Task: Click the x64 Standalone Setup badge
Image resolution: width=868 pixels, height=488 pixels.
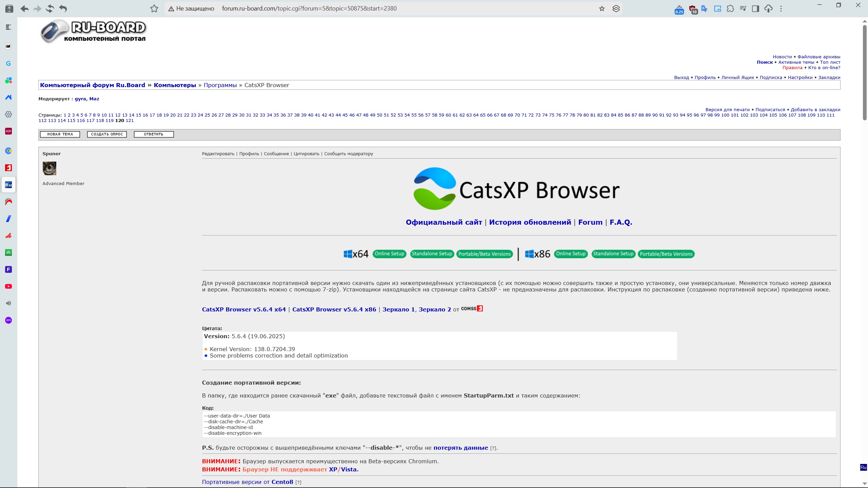Action: (432, 253)
